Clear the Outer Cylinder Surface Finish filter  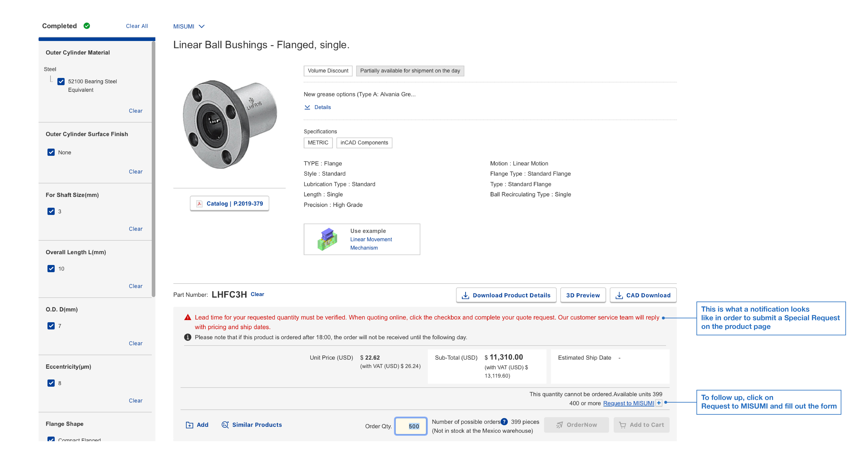(x=136, y=172)
